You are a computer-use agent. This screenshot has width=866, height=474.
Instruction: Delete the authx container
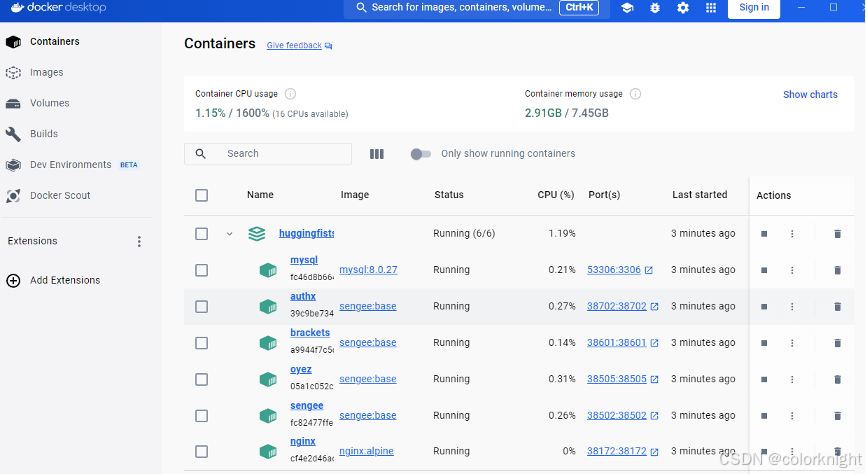coord(837,307)
